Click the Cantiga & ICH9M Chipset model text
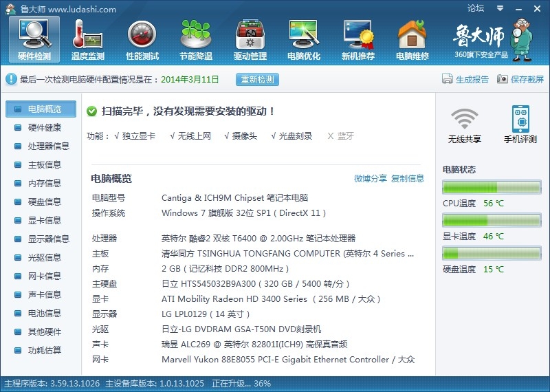 pyautogui.click(x=234, y=198)
